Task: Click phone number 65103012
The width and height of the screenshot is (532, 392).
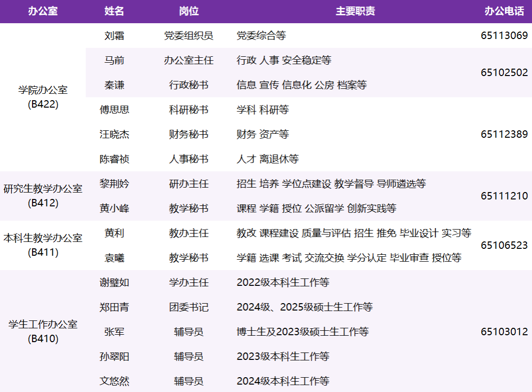Action: point(504,332)
